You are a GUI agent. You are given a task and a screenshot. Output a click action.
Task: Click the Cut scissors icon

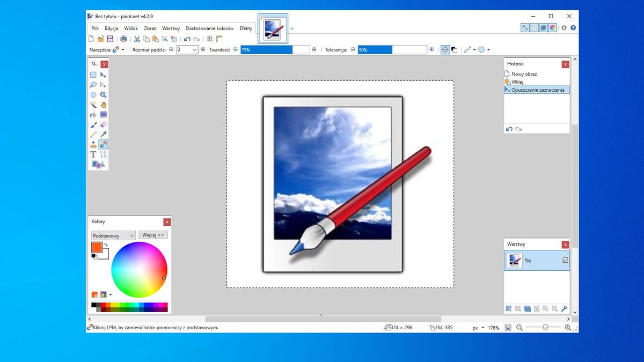coord(137,39)
